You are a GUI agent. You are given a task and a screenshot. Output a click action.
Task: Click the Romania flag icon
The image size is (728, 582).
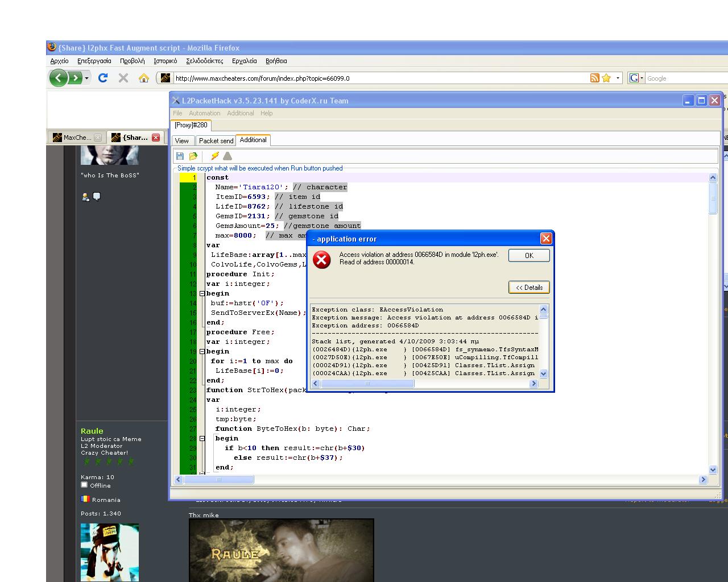click(85, 499)
